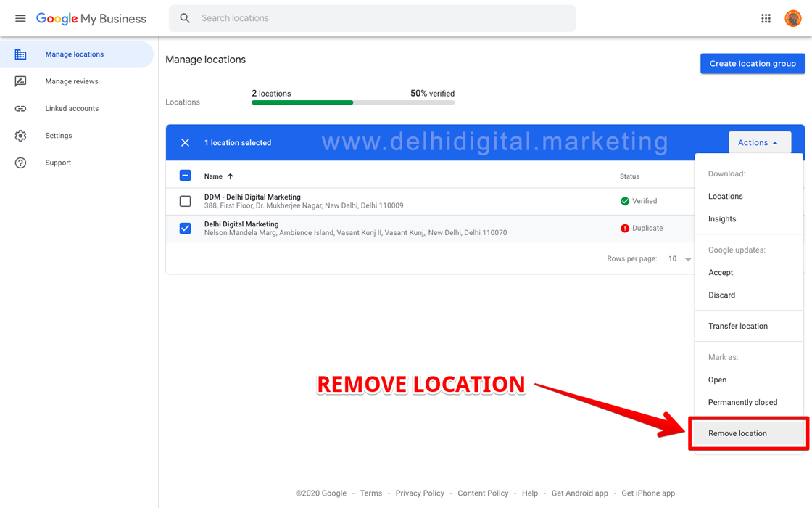Open Manage reviews from the sidebar
The height and width of the screenshot is (508, 812).
pos(21,81)
